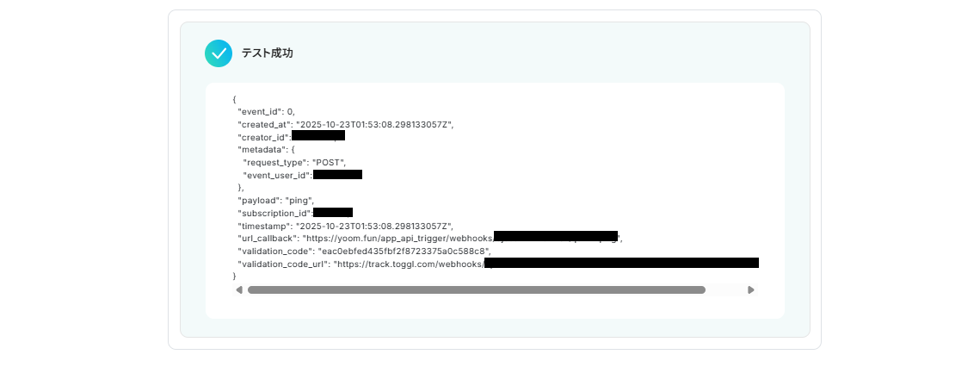Click the opening curly brace of the JSON

pyautogui.click(x=234, y=99)
